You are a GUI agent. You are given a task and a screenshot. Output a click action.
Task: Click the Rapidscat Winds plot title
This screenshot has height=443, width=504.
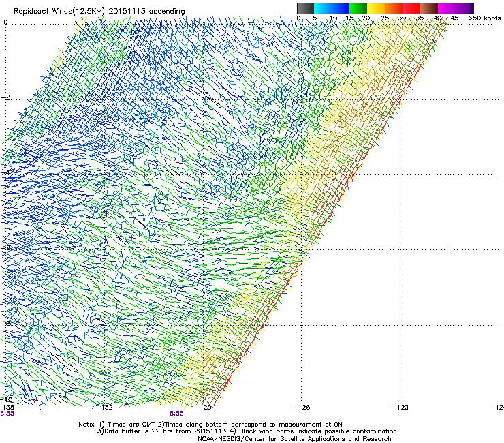[x=99, y=11]
